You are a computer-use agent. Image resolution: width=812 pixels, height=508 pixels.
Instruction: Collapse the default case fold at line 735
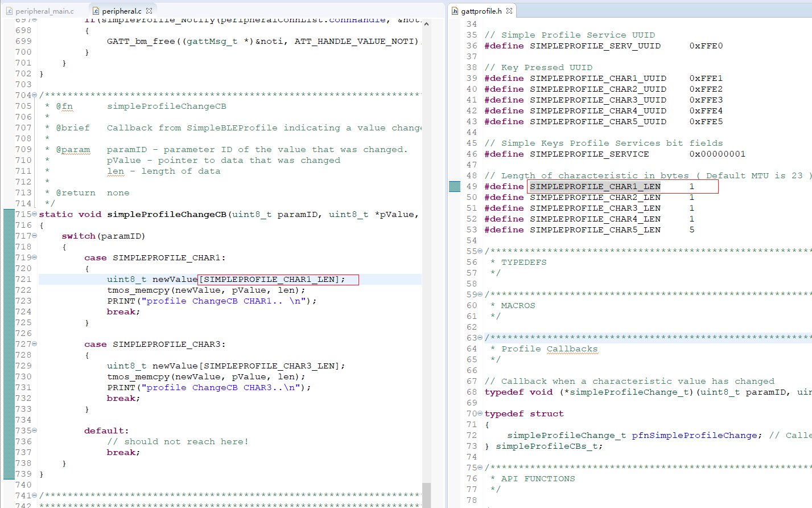point(35,431)
